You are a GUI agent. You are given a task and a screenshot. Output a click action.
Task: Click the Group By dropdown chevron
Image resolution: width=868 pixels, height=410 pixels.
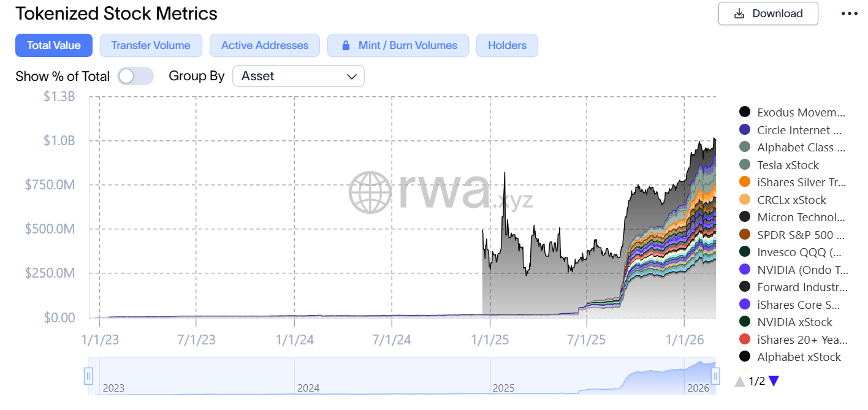tap(352, 77)
